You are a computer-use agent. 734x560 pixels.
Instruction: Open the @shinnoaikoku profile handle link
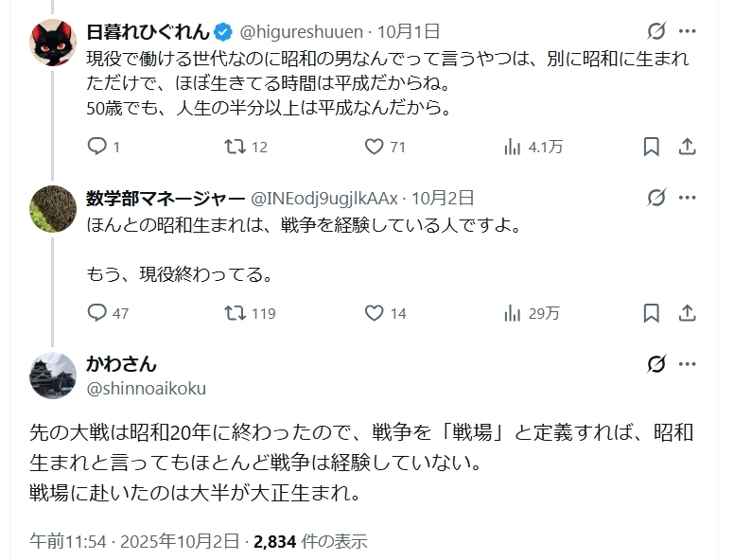coord(146,389)
